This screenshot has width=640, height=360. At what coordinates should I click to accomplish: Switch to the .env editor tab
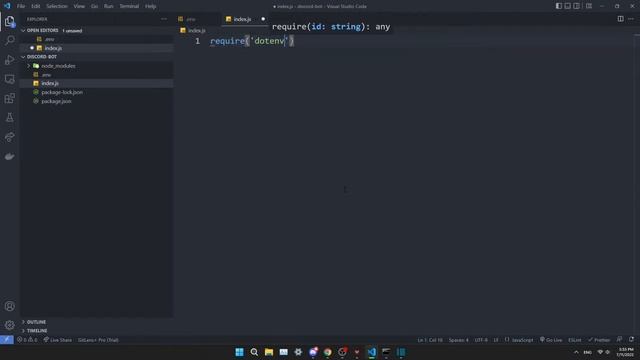(x=198, y=19)
